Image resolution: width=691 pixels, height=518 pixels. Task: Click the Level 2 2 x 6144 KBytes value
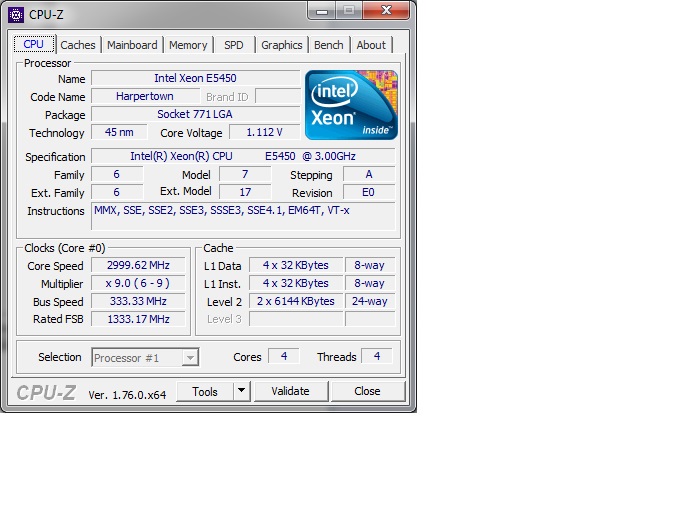(x=296, y=302)
